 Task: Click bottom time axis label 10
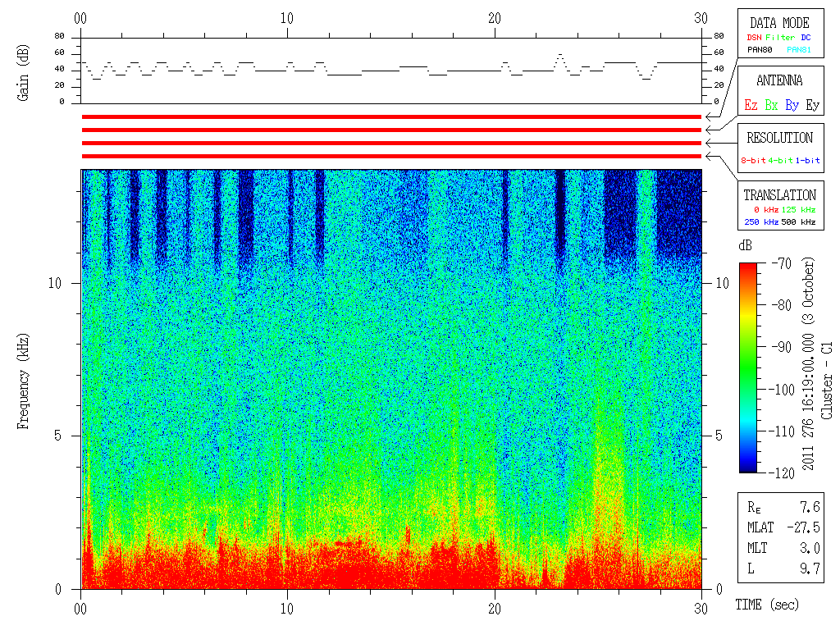287,609
